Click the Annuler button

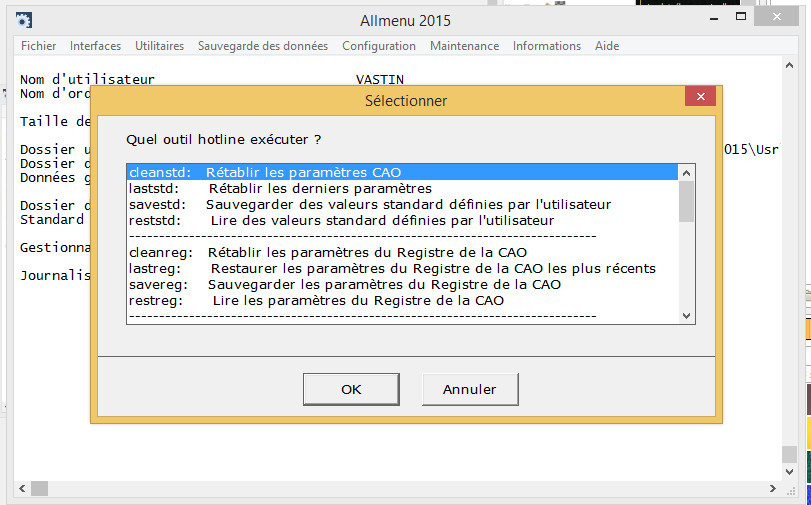click(x=470, y=389)
